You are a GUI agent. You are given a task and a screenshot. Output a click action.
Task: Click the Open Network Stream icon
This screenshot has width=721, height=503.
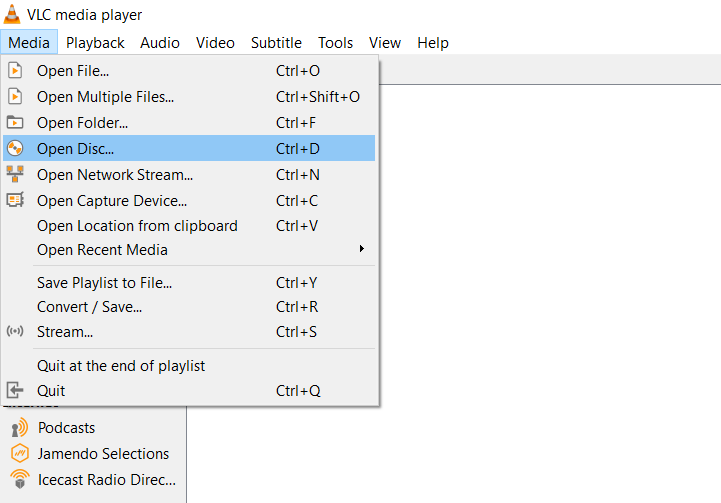pyautogui.click(x=15, y=175)
